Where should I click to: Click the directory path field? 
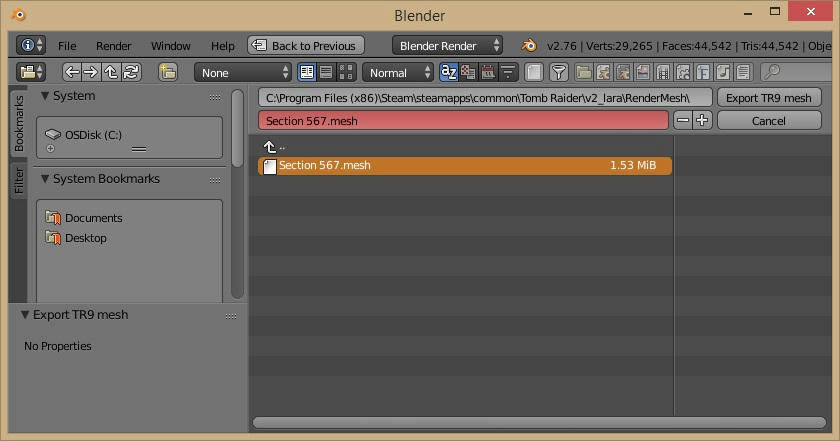point(485,98)
